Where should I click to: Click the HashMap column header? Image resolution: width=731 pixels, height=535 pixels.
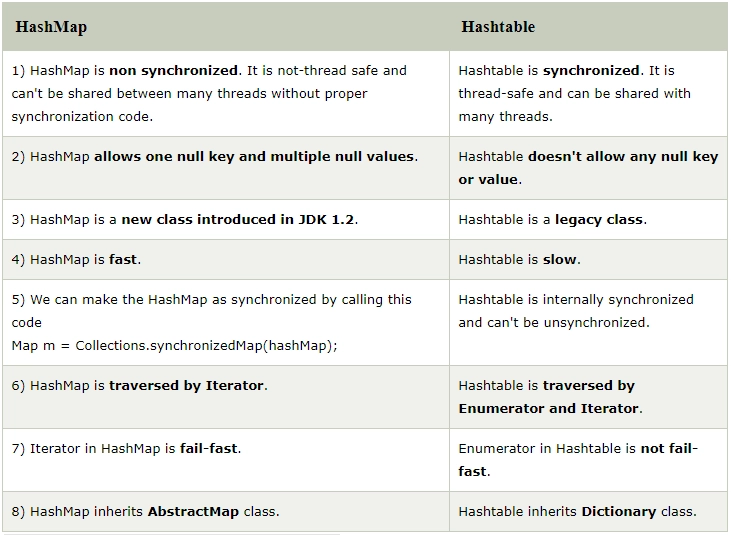click(49, 27)
